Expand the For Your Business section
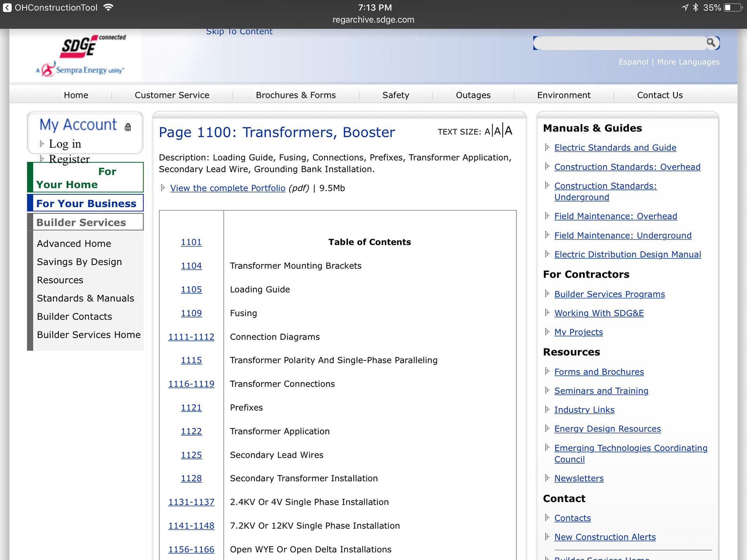This screenshot has width=747, height=560. pyautogui.click(x=86, y=203)
